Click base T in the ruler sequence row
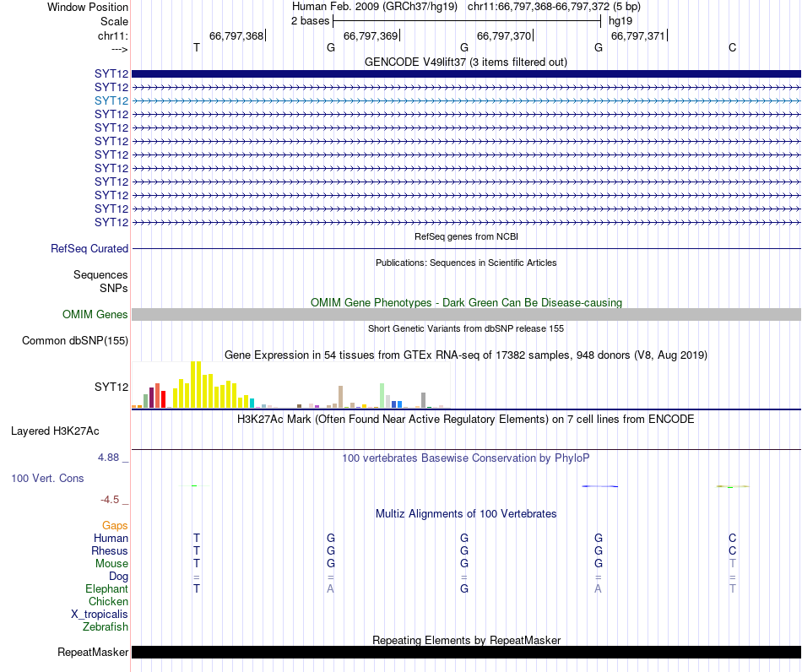The height and width of the screenshot is (672, 802). coord(197,47)
